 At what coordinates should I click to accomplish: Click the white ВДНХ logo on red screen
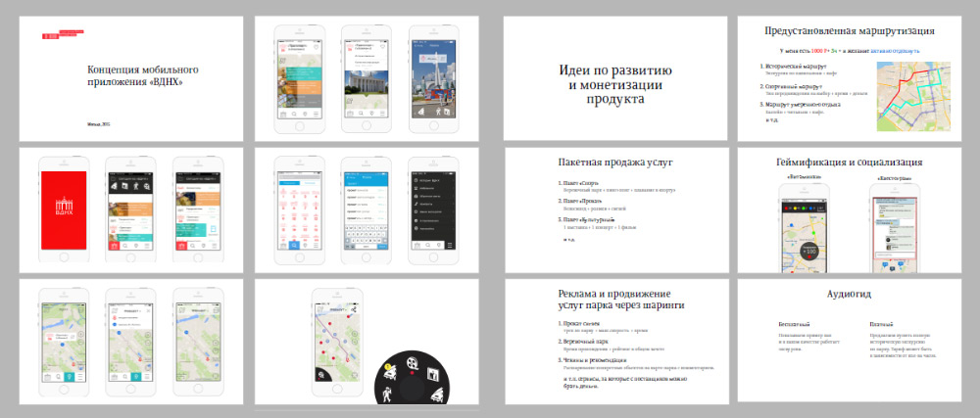tap(63, 209)
